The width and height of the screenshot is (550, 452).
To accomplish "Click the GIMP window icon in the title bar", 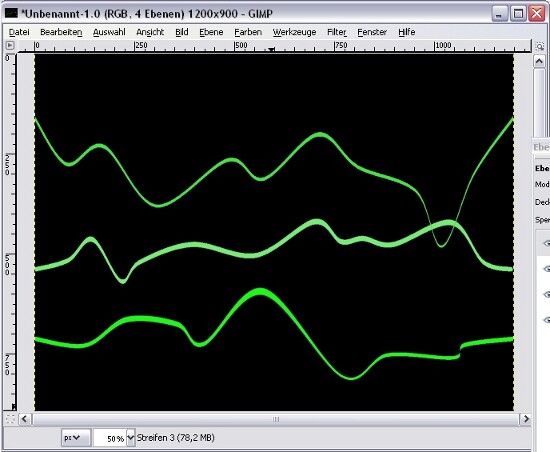I will pos(11,13).
